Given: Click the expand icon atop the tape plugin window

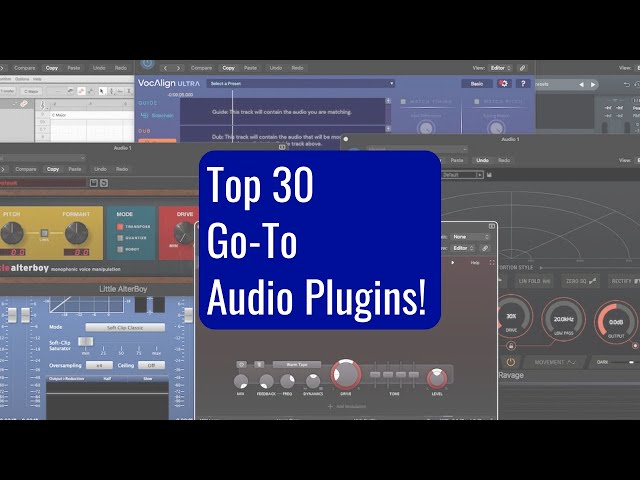Looking at the screenshot, I should (x=492, y=226).
